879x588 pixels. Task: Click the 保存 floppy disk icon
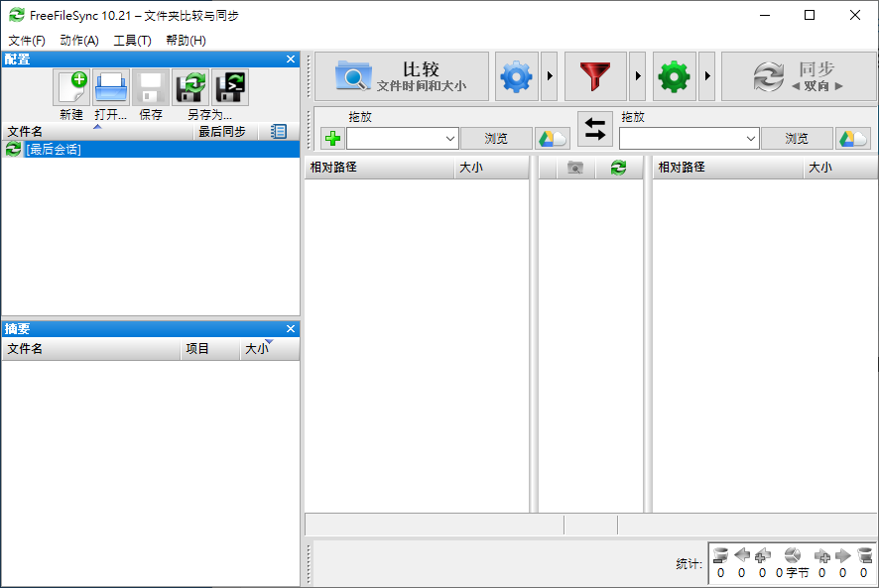coord(151,87)
